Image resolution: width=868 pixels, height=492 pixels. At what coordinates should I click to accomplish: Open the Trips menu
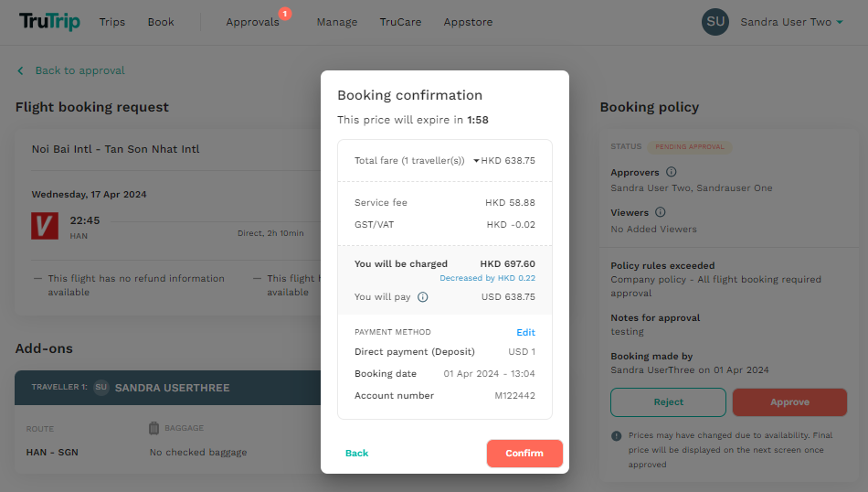tap(112, 22)
